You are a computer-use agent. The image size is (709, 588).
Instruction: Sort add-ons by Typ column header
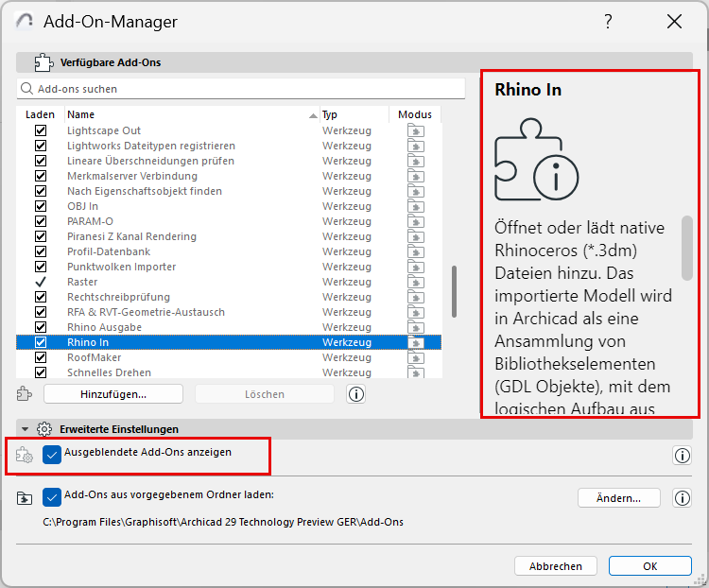tap(354, 114)
